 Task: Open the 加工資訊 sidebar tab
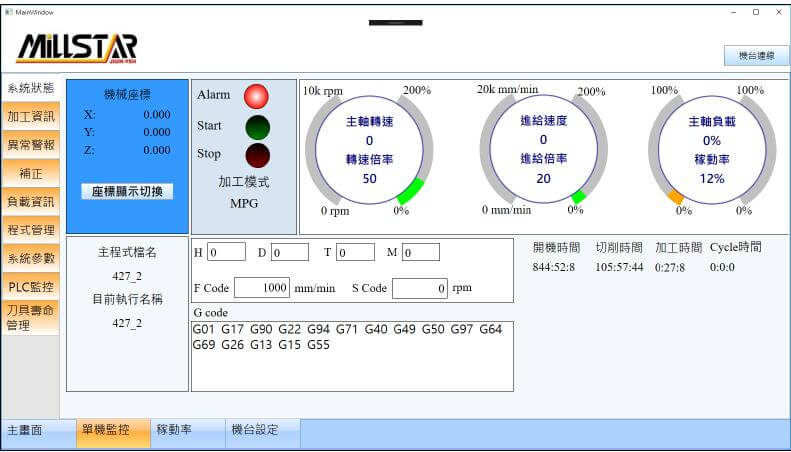(x=31, y=116)
